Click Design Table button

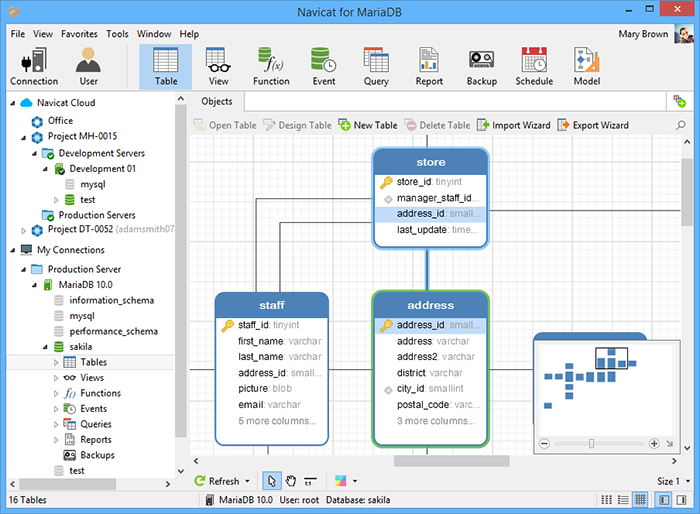[297, 125]
